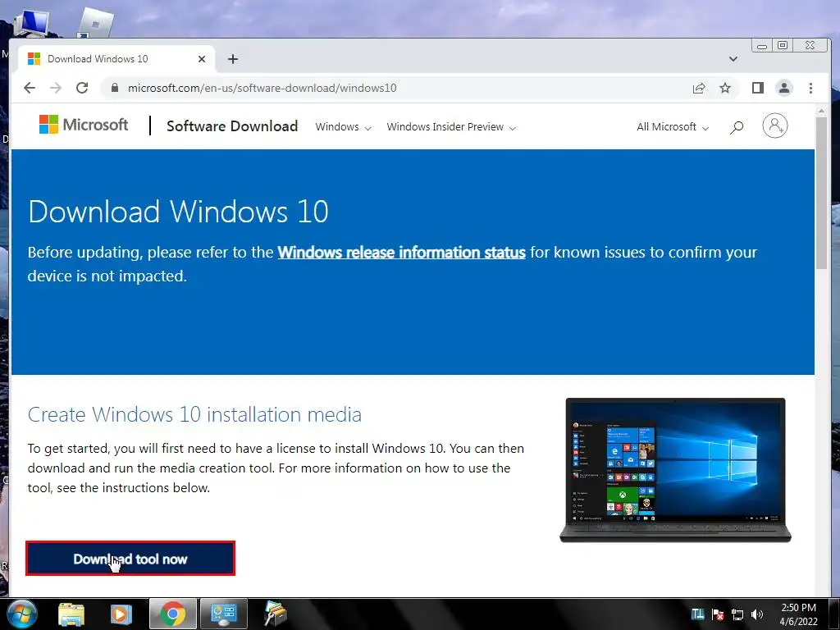Go back using the browser back arrow
This screenshot has width=840, height=630.
click(x=30, y=88)
